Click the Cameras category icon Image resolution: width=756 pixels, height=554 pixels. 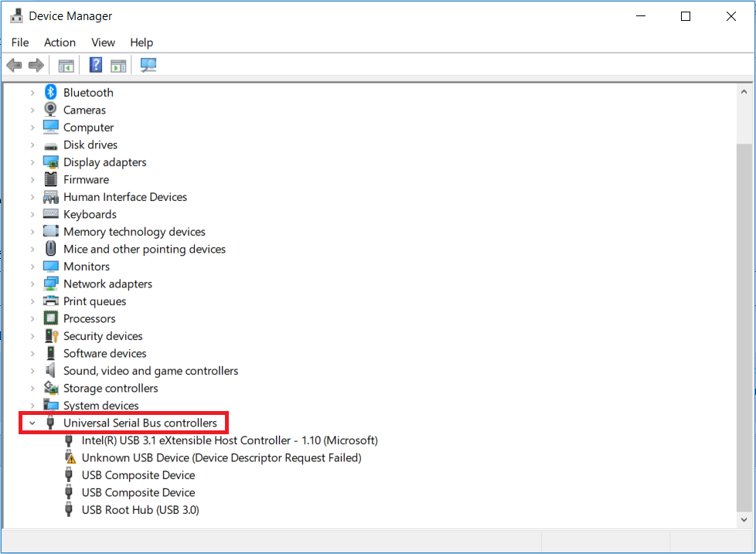51,110
